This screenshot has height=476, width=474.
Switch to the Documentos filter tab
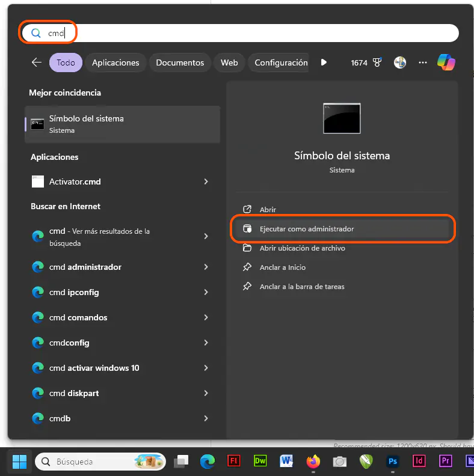tap(180, 63)
